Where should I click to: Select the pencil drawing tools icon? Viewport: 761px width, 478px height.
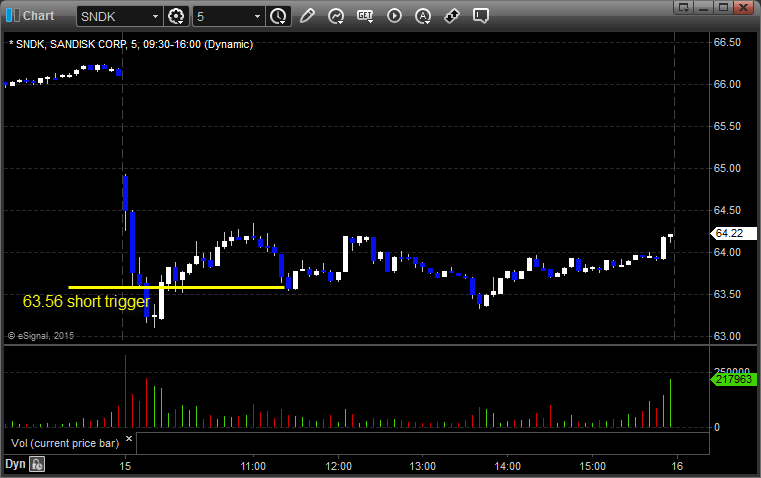tap(307, 16)
